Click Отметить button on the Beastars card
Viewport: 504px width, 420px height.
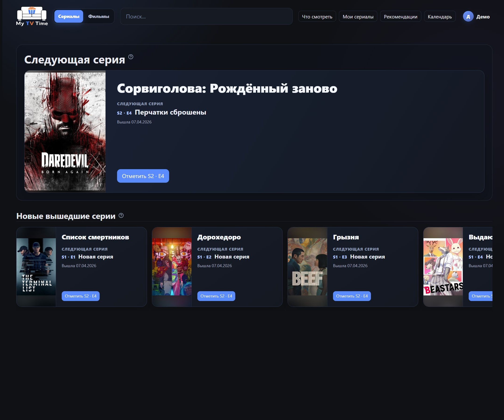coord(480,296)
